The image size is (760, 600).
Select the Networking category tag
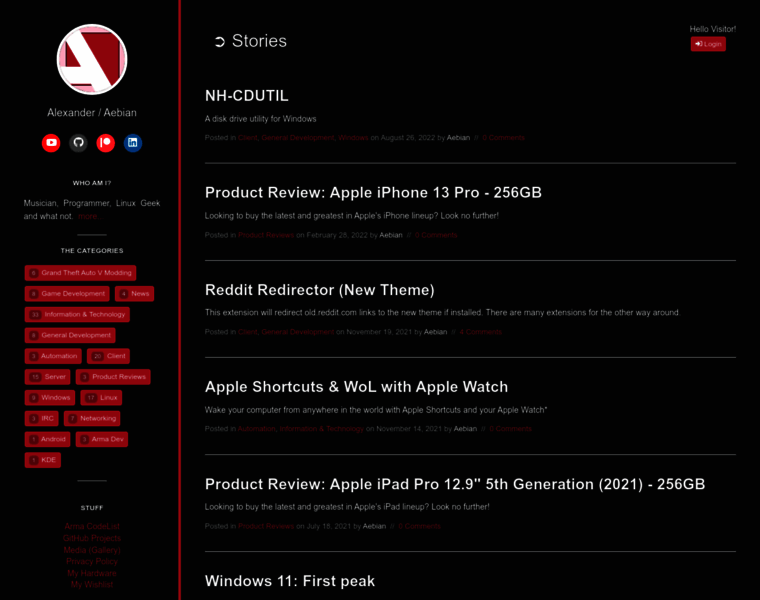92,419
